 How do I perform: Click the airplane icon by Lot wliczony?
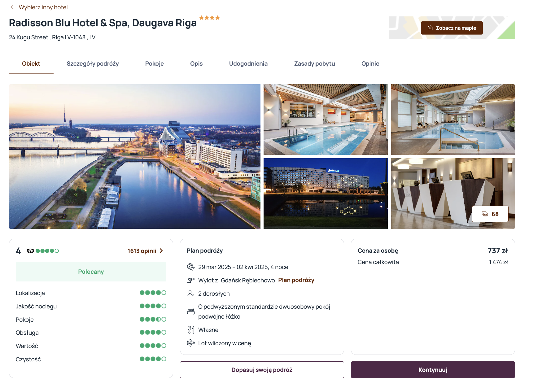(191, 343)
